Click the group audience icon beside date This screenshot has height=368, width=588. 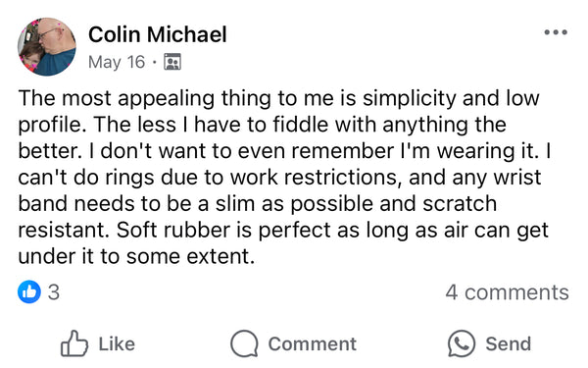(172, 62)
